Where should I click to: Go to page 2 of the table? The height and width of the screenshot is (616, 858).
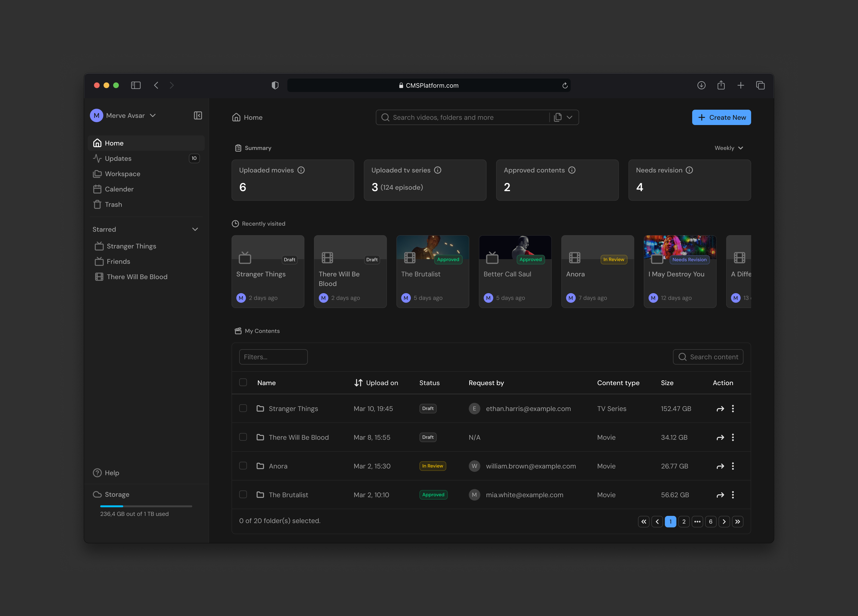(x=684, y=521)
